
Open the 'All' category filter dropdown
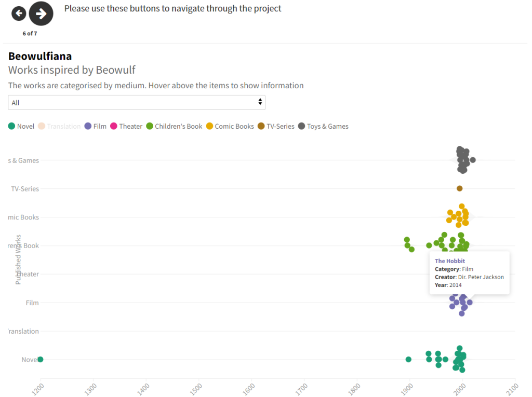[x=137, y=103]
